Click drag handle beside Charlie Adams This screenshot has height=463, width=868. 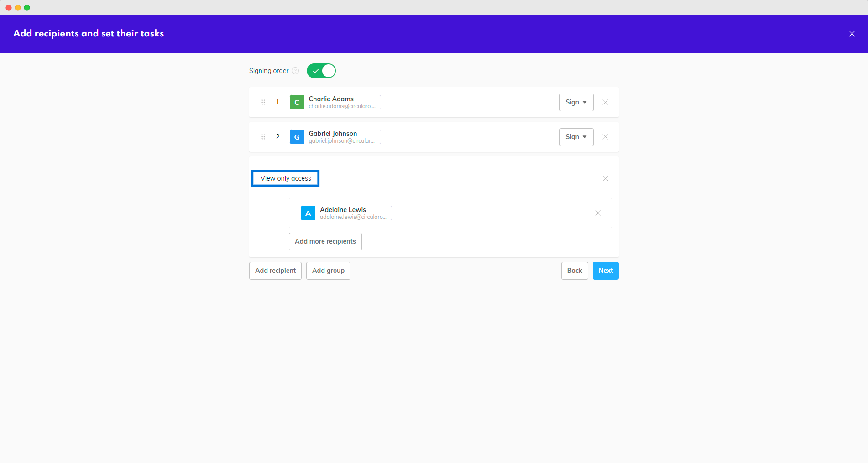pyautogui.click(x=263, y=102)
